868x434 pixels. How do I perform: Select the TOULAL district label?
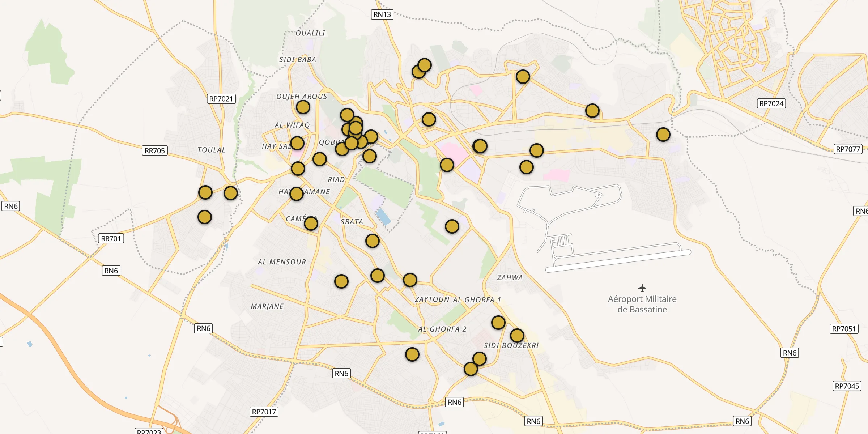tap(211, 150)
